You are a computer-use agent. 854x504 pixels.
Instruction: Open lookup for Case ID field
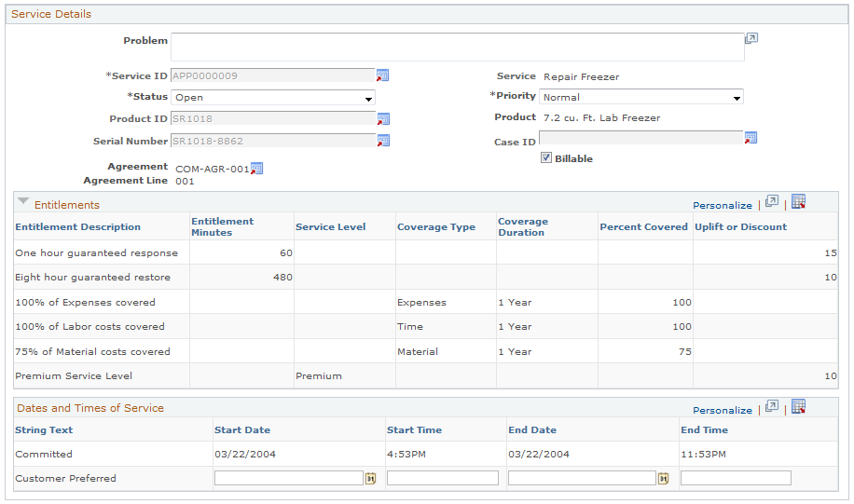751,138
